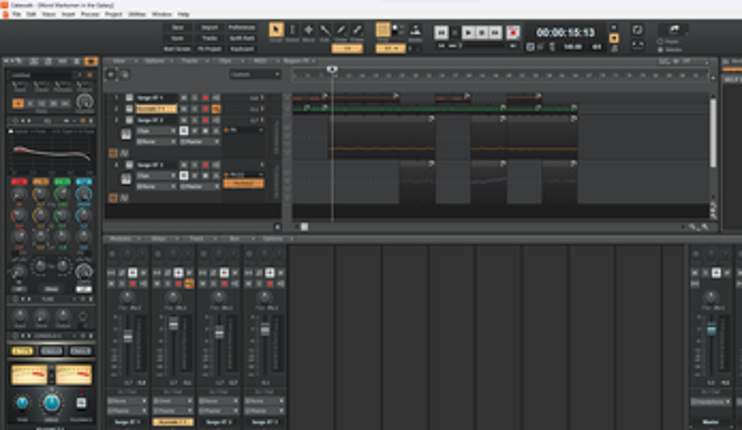Activate the Move tool

(x=309, y=29)
